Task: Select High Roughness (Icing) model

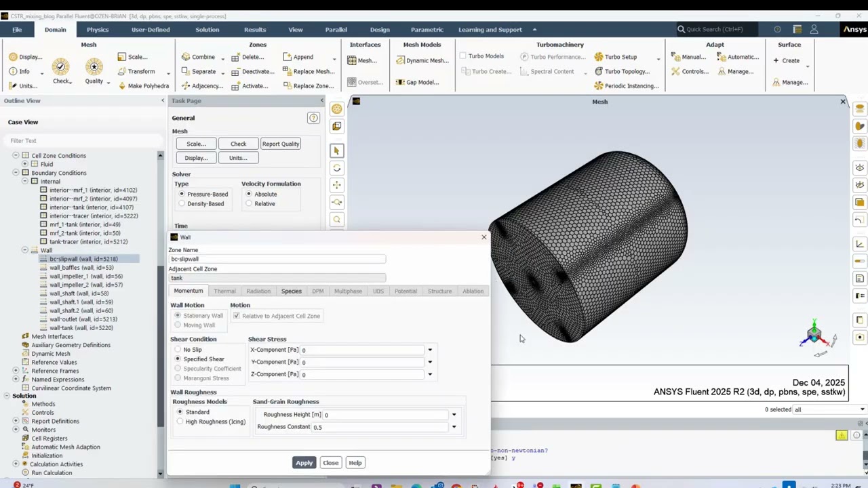Action: pyautogui.click(x=180, y=422)
